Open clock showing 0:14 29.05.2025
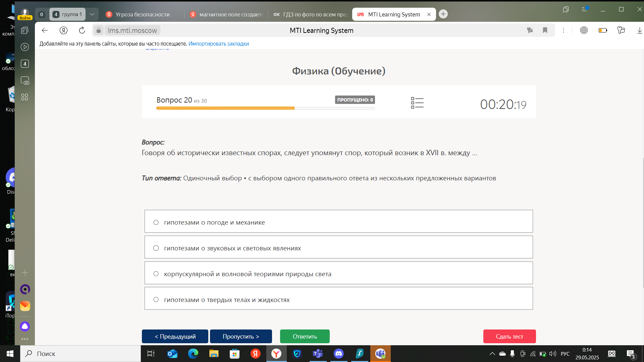This screenshot has height=362, width=644. (587, 354)
